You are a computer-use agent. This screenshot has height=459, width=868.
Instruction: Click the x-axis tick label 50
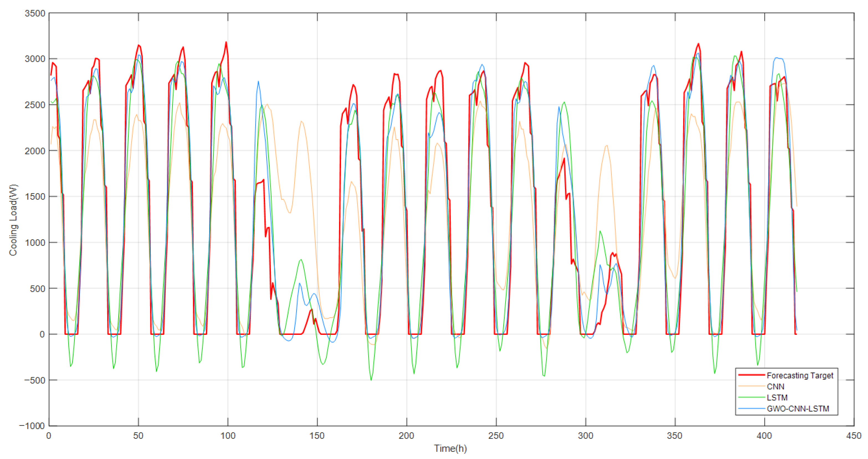click(138, 436)
